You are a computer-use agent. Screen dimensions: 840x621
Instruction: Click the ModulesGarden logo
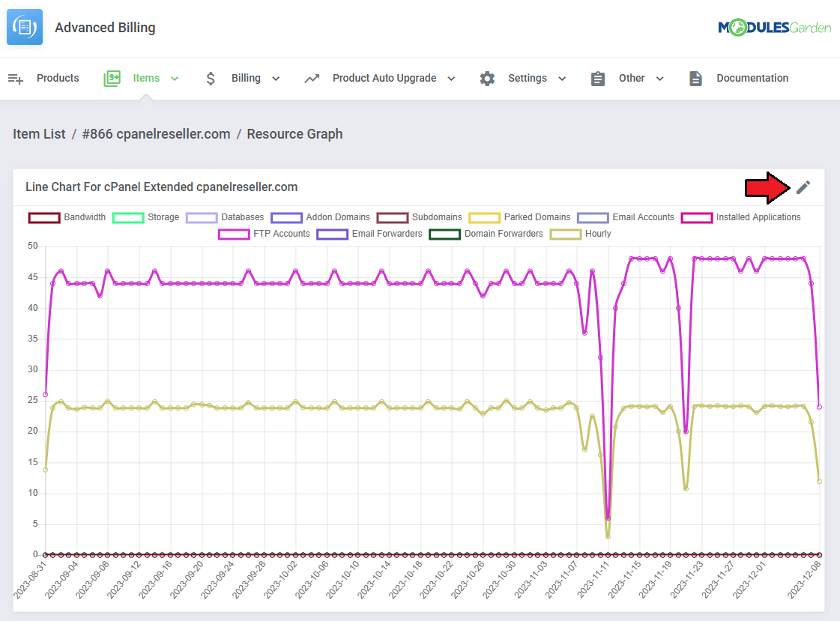tap(774, 27)
